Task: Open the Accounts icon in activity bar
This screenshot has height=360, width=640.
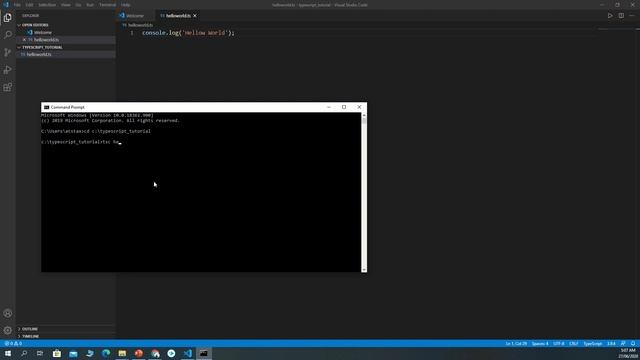Action: pyautogui.click(x=7, y=313)
